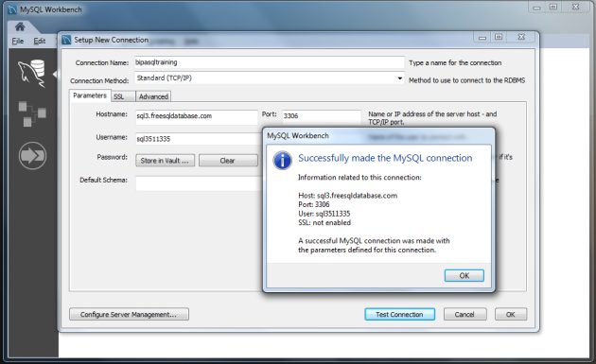Switch to the Advanced tab

click(153, 96)
